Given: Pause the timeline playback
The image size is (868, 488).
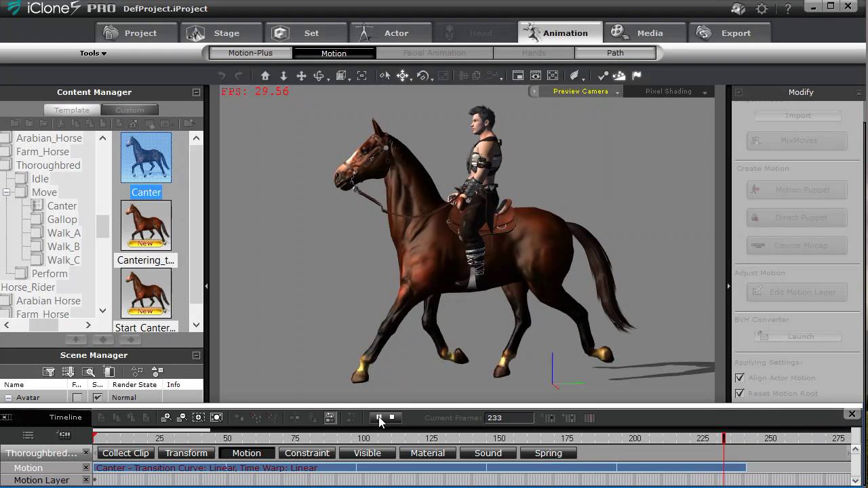Looking at the screenshot, I should pos(379,418).
